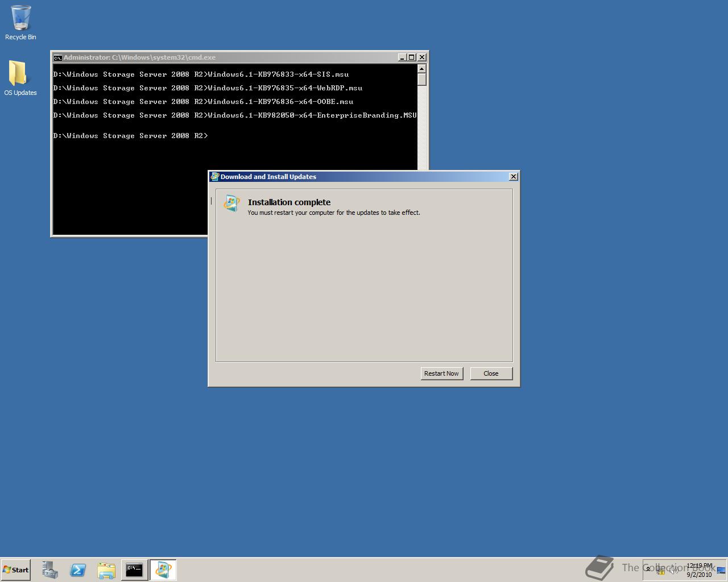Expand the hidden notification icons chevron
728x582 pixels.
[648, 569]
